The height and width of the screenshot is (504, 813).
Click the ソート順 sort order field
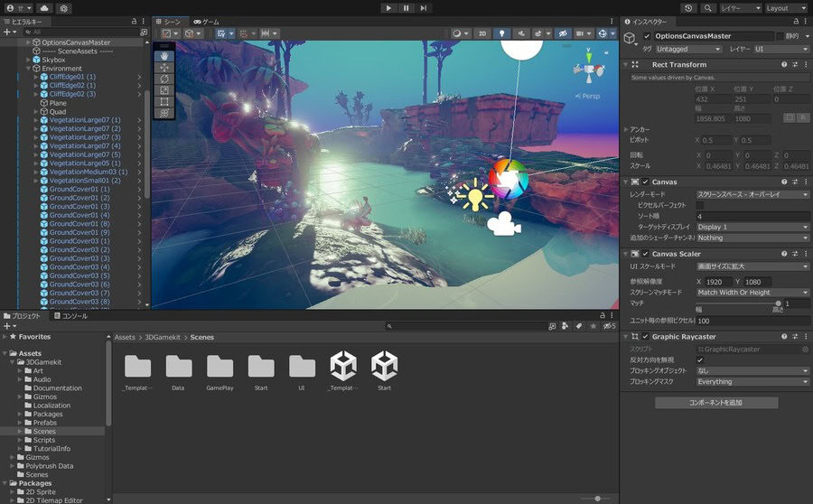pos(752,216)
